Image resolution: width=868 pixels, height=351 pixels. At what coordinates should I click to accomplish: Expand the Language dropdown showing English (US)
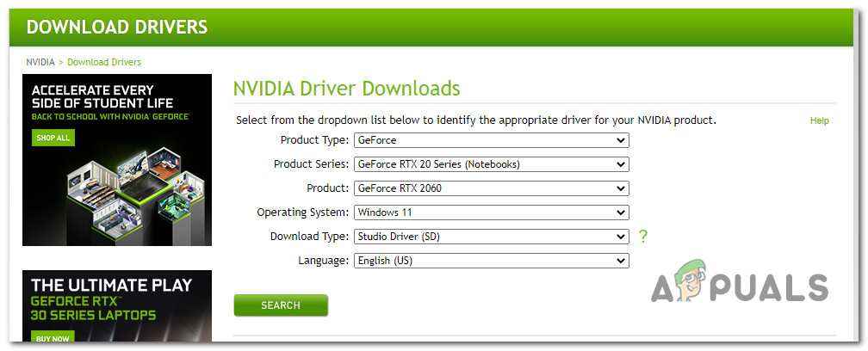pos(492,261)
